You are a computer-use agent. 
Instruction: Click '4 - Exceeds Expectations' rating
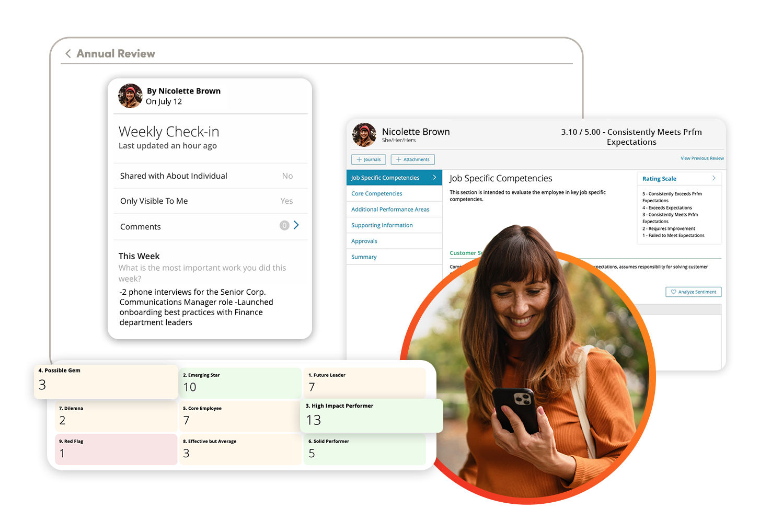(668, 207)
